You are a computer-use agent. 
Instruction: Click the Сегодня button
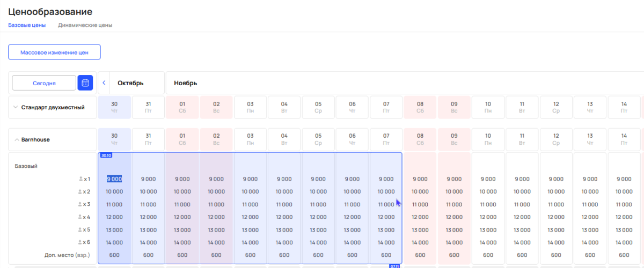pyautogui.click(x=44, y=83)
